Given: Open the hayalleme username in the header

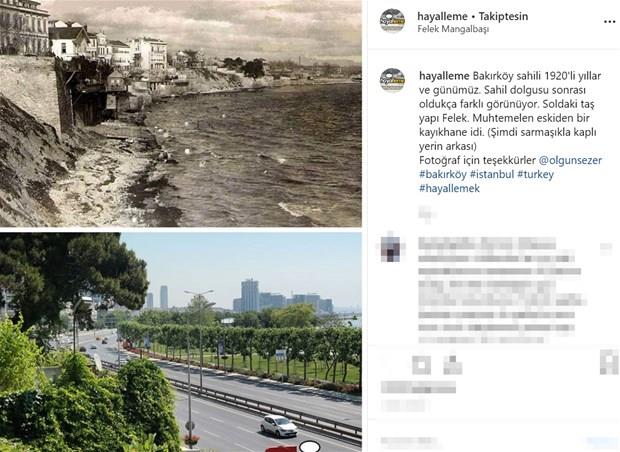Looking at the screenshot, I should [x=442, y=16].
